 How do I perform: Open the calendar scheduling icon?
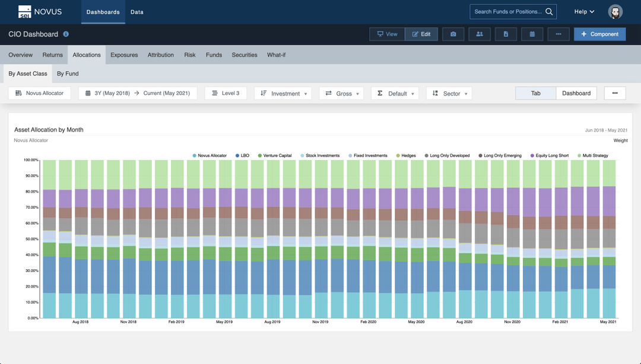point(532,34)
